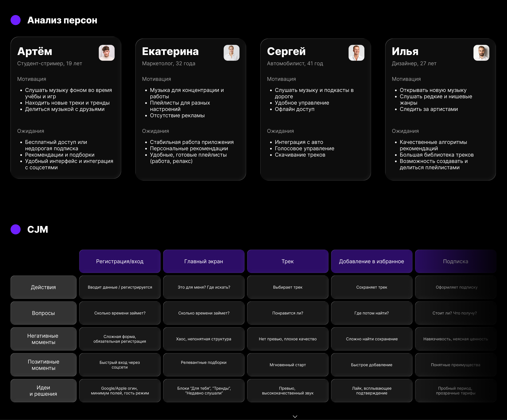Click the Студент-стример, 19 лет subtitle

click(49, 64)
